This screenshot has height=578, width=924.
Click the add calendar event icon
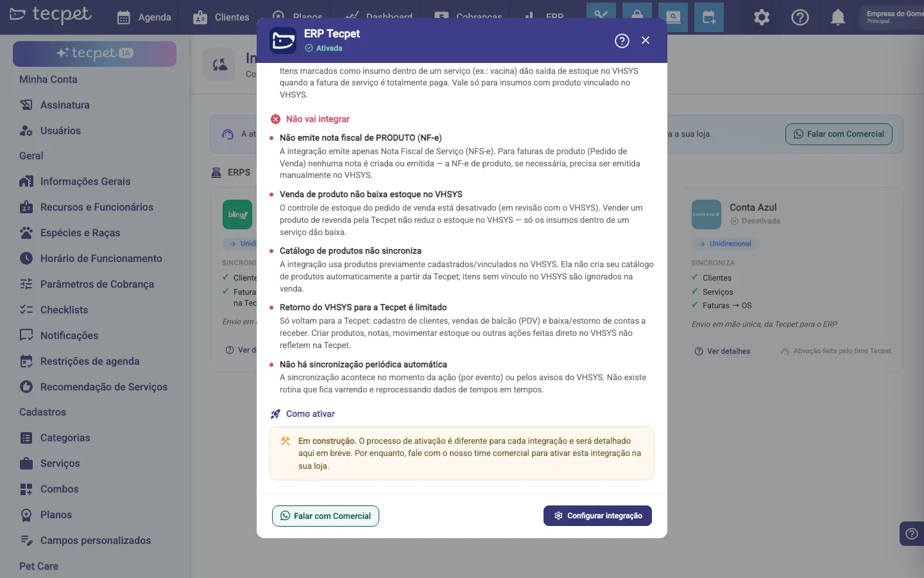(x=709, y=17)
